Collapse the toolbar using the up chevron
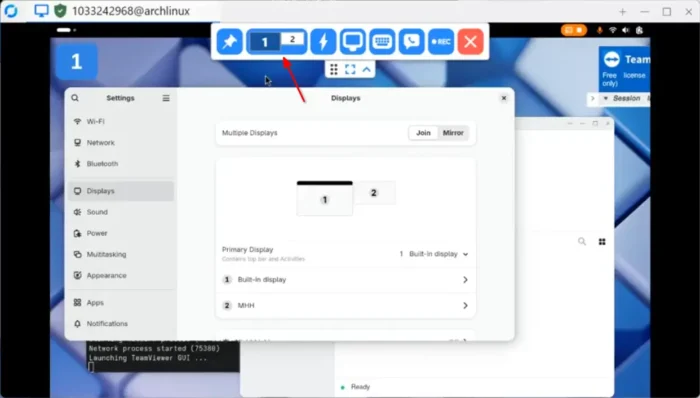 [367, 69]
